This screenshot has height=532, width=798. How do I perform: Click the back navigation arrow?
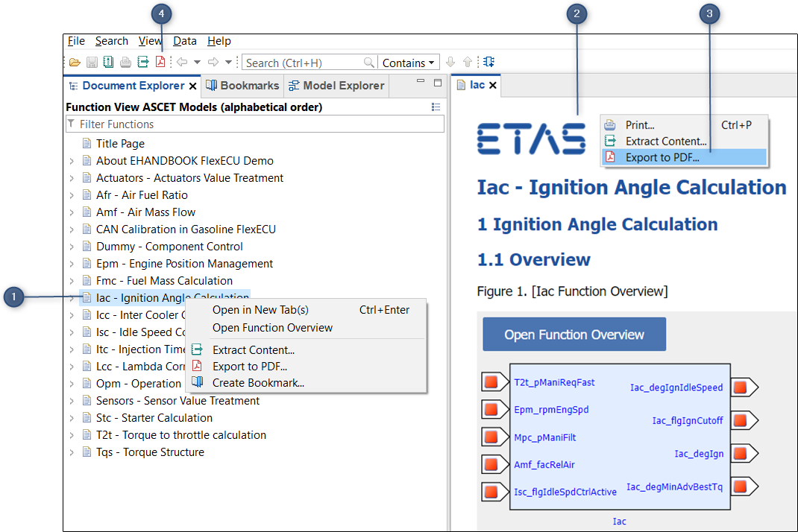183,62
